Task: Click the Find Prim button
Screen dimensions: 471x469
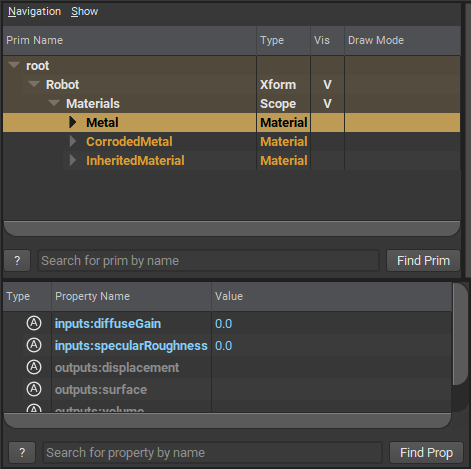Action: point(423,261)
